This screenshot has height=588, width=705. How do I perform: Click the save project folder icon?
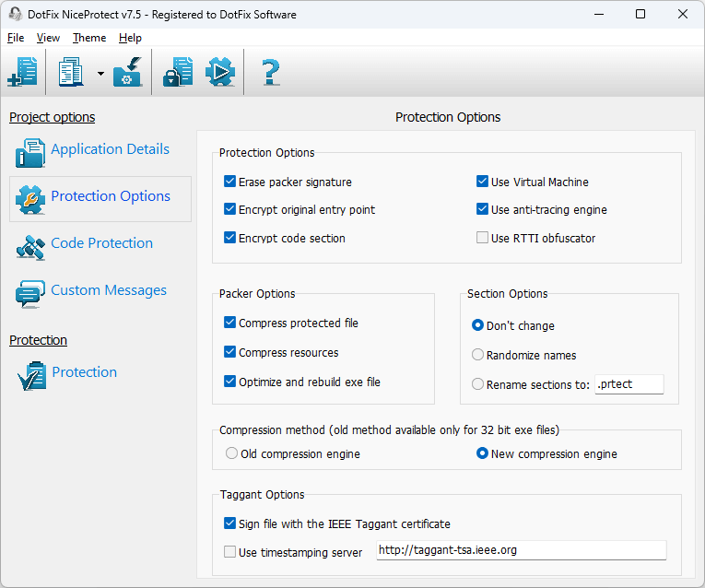[x=128, y=72]
